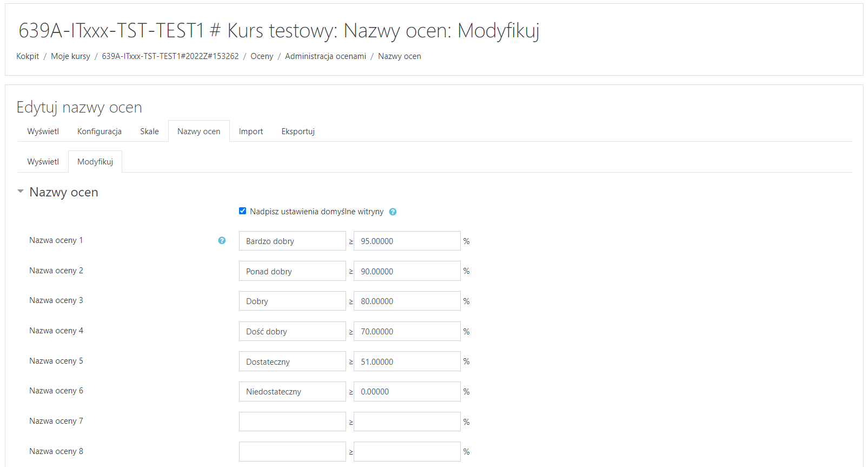Click the Nazwa oceny 7 label
Viewport: 868px width, 467px height.
(56, 421)
